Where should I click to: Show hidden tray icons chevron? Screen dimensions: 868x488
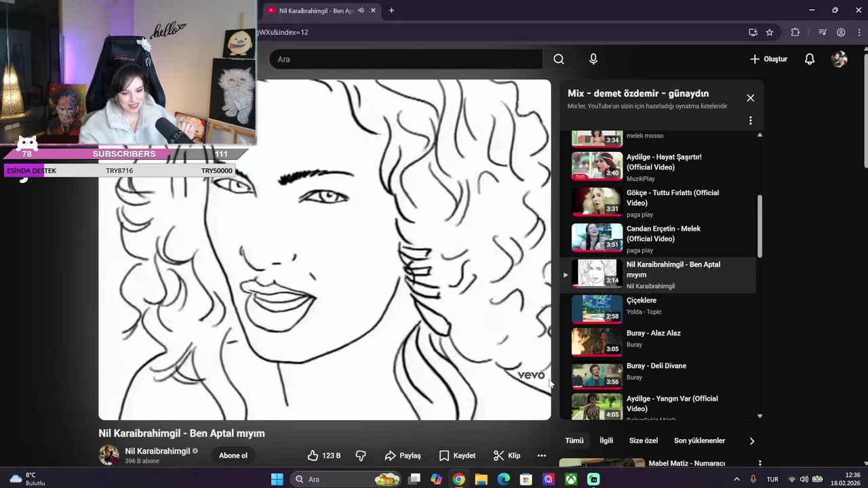pos(737,479)
